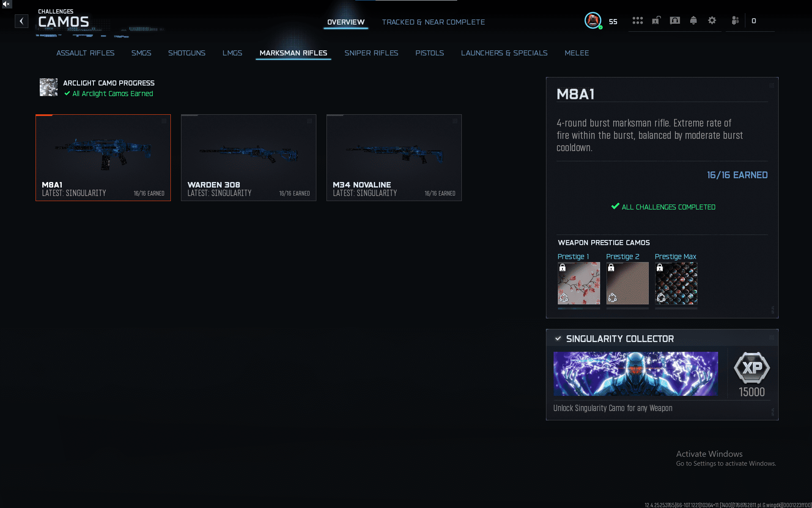This screenshot has height=508, width=812.
Task: Switch to Tracked & Near Complete tab
Action: click(x=433, y=22)
